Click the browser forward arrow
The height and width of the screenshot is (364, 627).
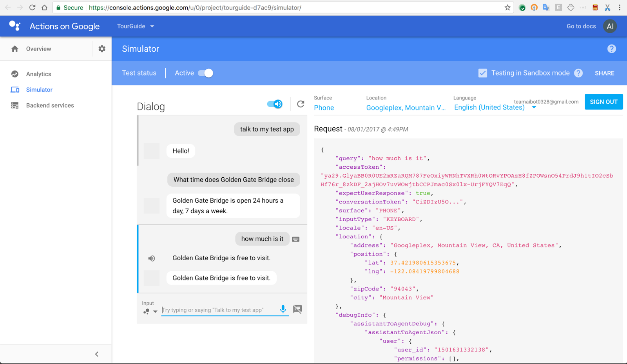pyautogui.click(x=20, y=7)
